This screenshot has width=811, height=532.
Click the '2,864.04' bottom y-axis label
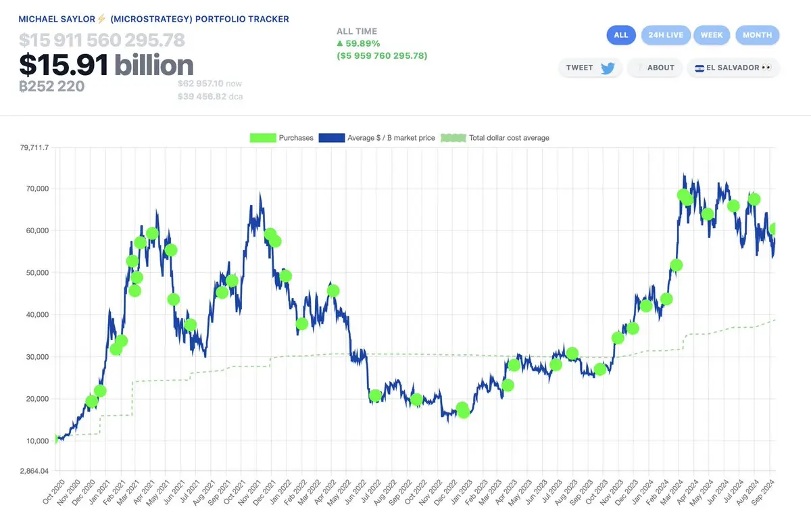click(34, 470)
